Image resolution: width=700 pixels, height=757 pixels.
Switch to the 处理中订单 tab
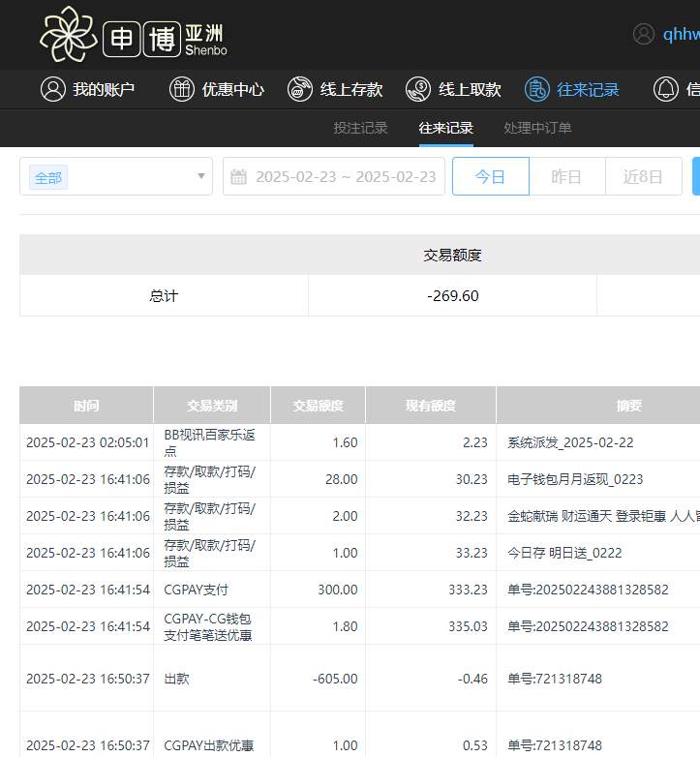click(x=537, y=128)
